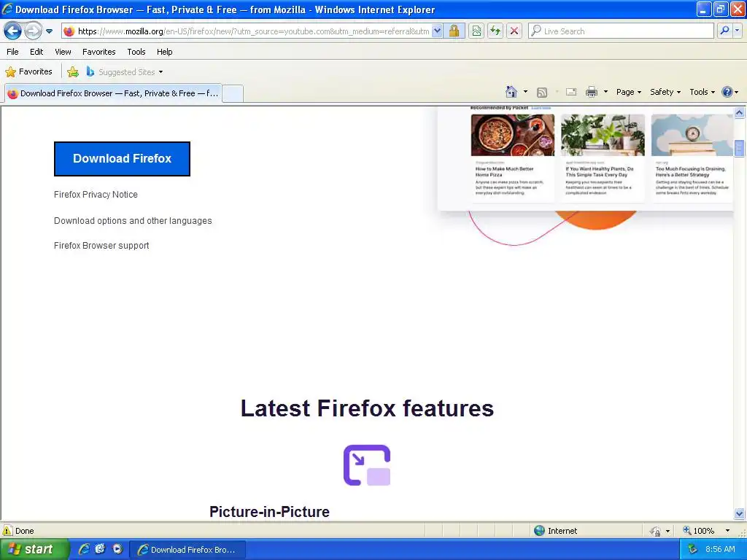Select the Download Firefox Browser tab
Screen dimensions: 747x560
point(113,93)
